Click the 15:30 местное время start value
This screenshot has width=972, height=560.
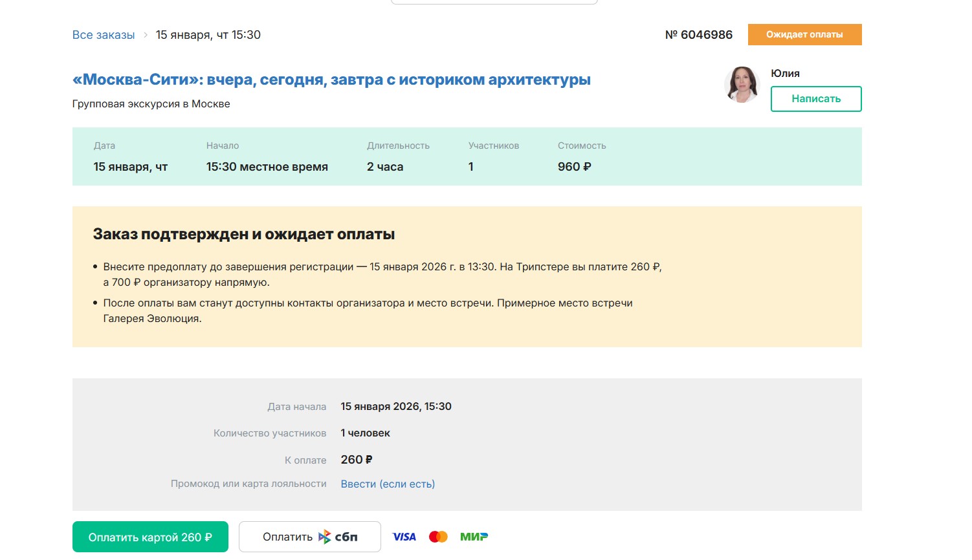click(x=267, y=167)
